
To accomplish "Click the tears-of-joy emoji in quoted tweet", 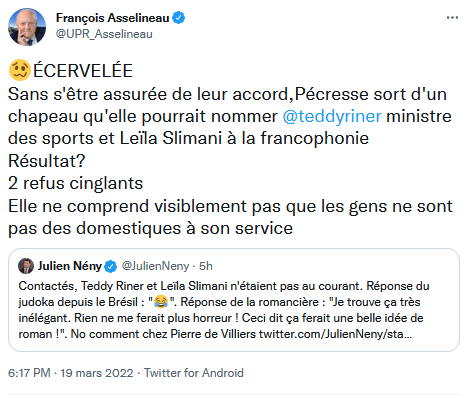I will 161,302.
